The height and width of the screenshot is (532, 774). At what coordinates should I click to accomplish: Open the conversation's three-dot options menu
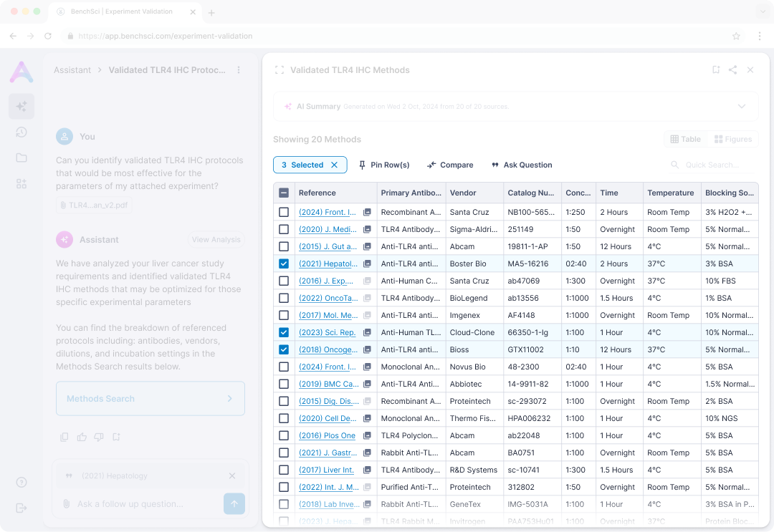(x=239, y=69)
